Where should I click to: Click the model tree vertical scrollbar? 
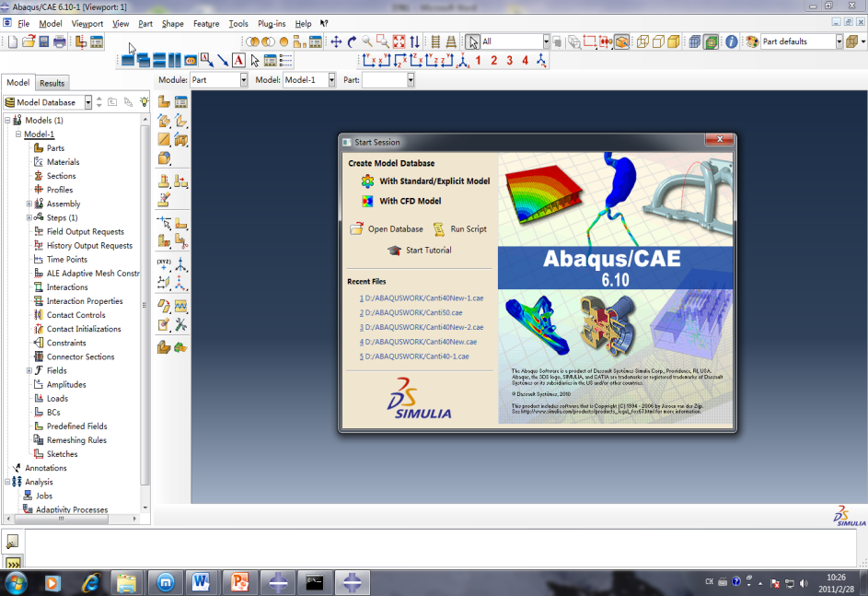(145, 313)
